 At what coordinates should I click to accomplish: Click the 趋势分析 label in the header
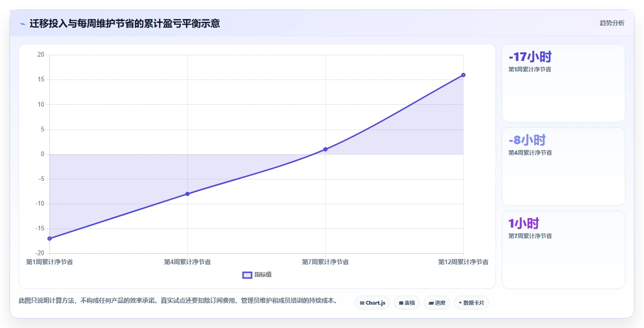pyautogui.click(x=612, y=23)
